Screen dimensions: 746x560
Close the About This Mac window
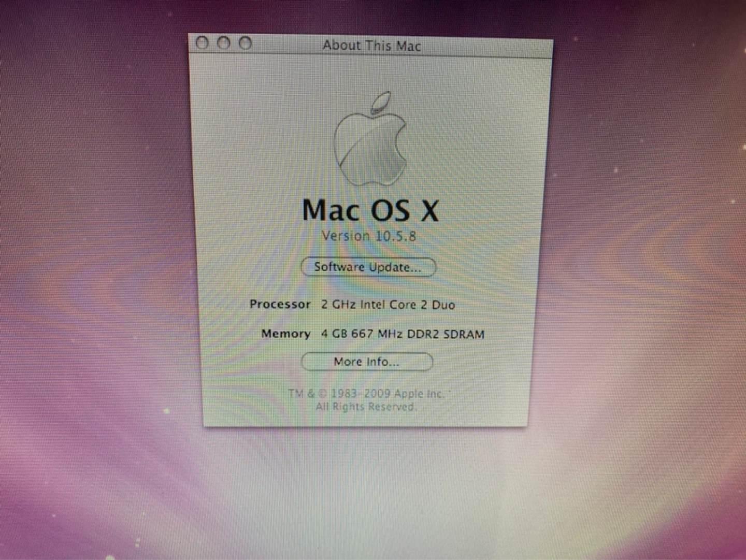click(x=202, y=42)
